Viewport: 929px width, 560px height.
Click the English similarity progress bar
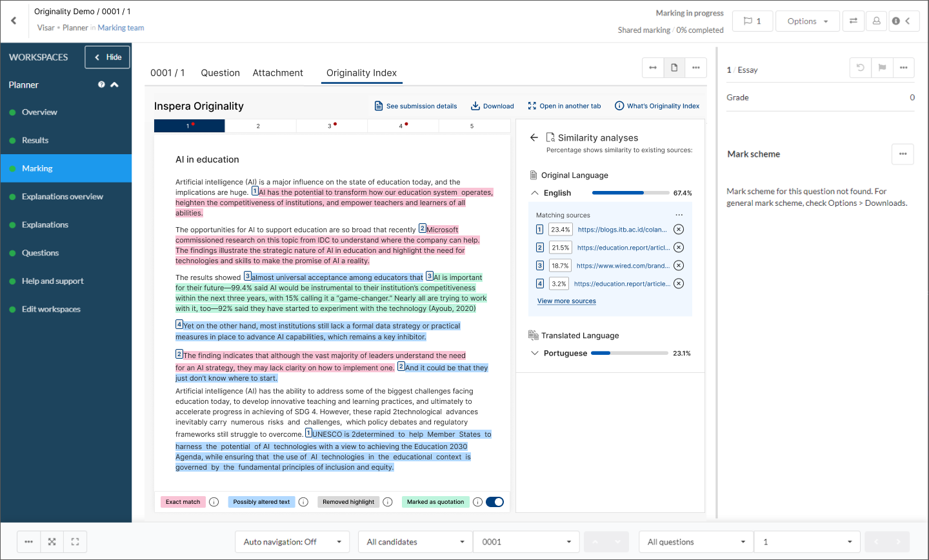click(630, 193)
